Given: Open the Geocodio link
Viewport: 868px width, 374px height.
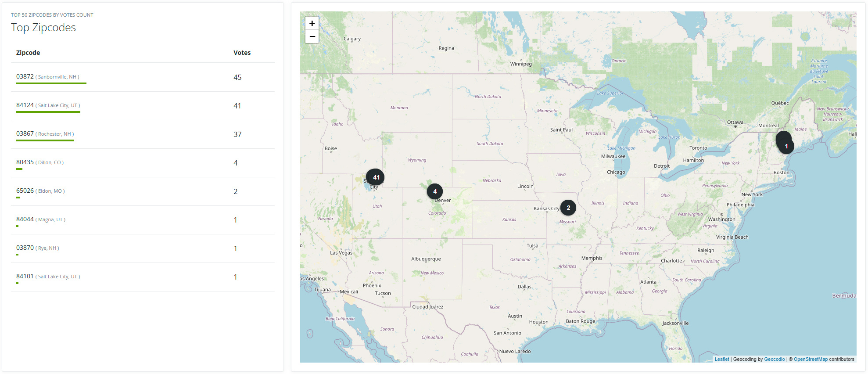Looking at the screenshot, I should (774, 359).
